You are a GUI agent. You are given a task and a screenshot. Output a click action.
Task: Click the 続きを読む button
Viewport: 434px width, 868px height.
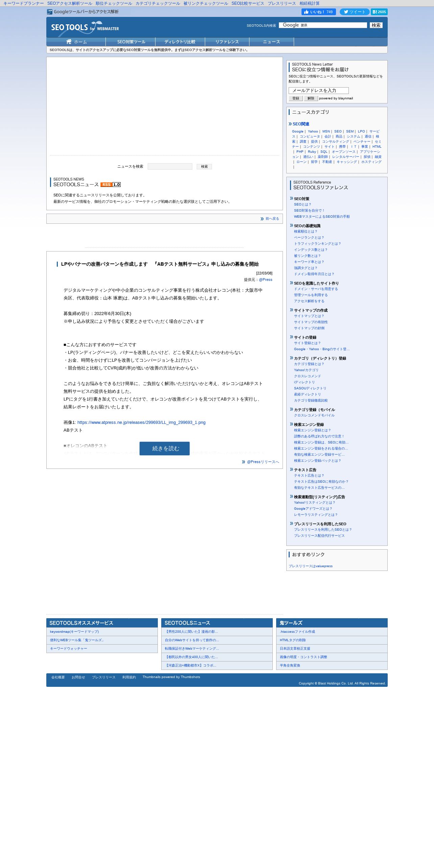coord(165,449)
